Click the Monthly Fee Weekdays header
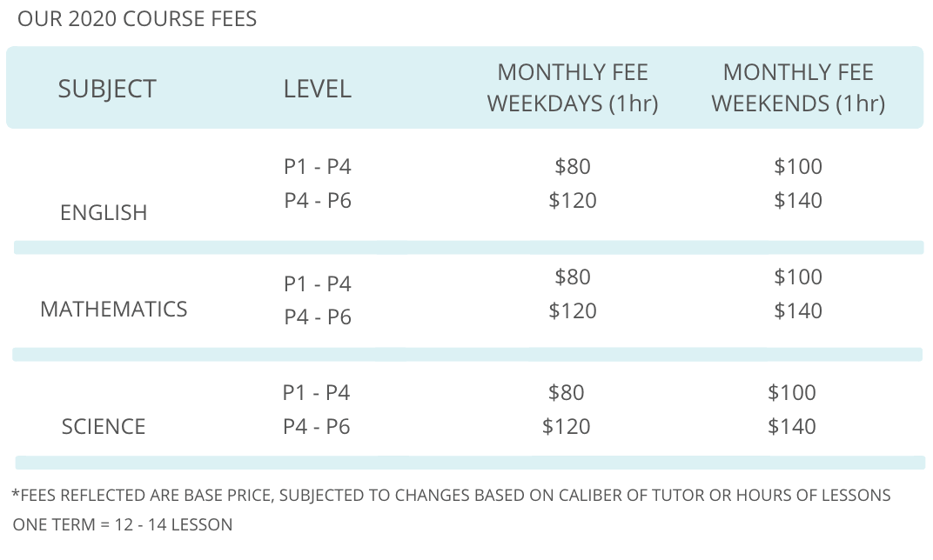Image resolution: width=933 pixels, height=560 pixels. point(573,88)
